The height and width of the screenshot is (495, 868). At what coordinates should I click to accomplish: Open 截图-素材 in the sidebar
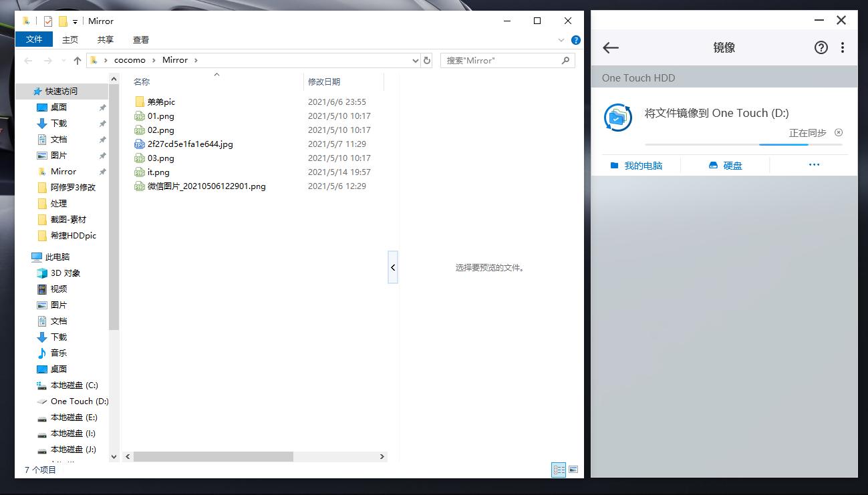68,219
